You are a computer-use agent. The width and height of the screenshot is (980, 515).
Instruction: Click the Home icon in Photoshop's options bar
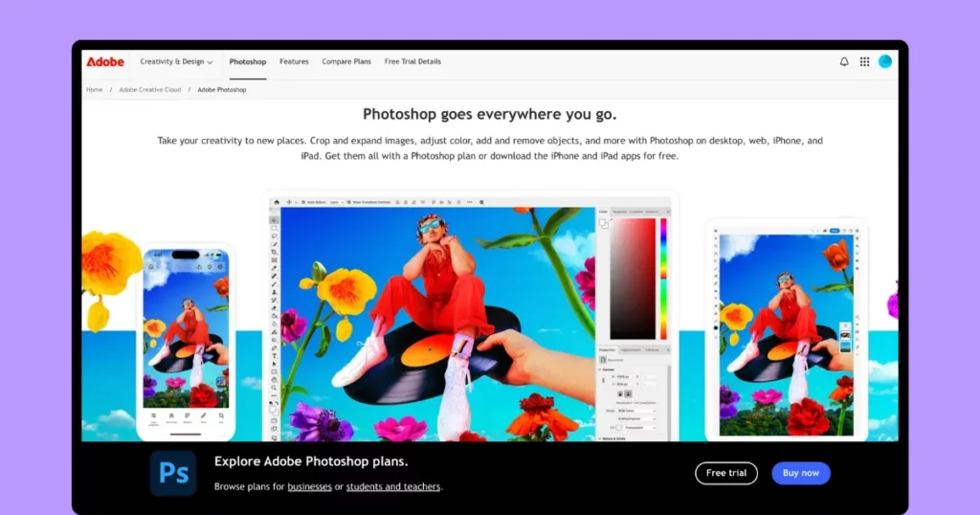coord(277,202)
